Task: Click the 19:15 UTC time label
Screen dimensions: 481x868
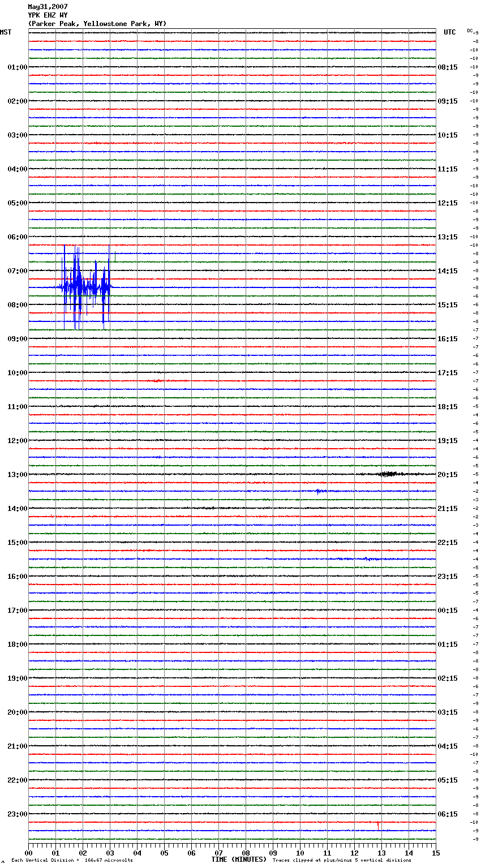Action: 448,441
